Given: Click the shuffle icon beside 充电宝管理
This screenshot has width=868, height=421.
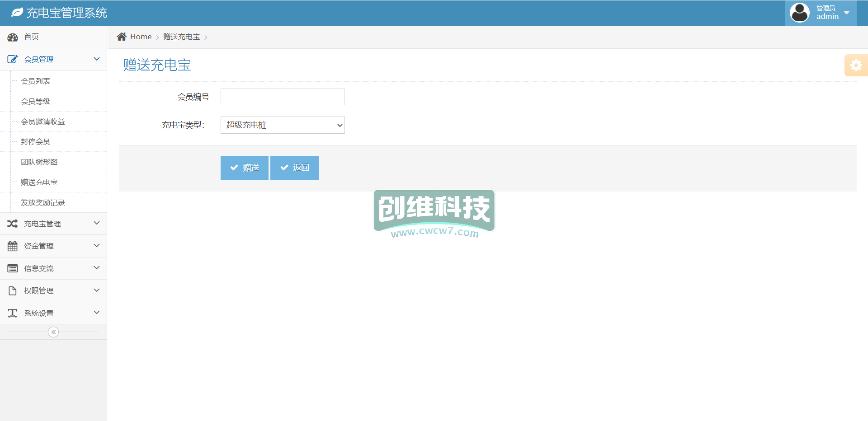Looking at the screenshot, I should pos(13,224).
